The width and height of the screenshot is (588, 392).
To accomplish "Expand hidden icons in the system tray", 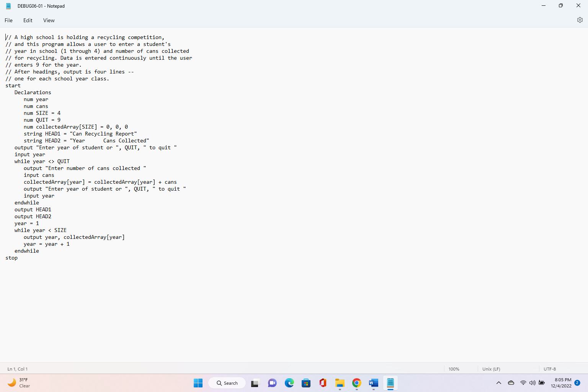I will tap(499, 383).
